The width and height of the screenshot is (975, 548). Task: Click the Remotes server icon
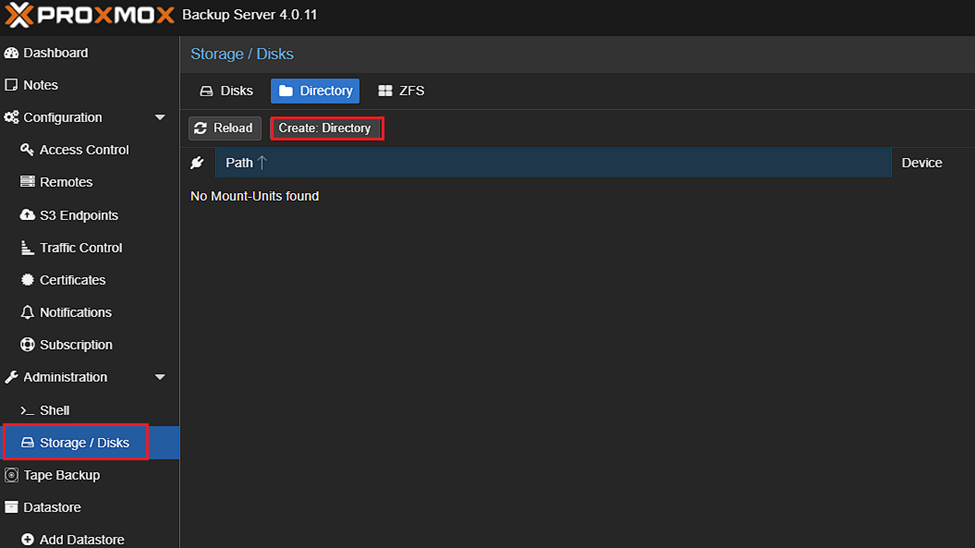click(x=28, y=182)
